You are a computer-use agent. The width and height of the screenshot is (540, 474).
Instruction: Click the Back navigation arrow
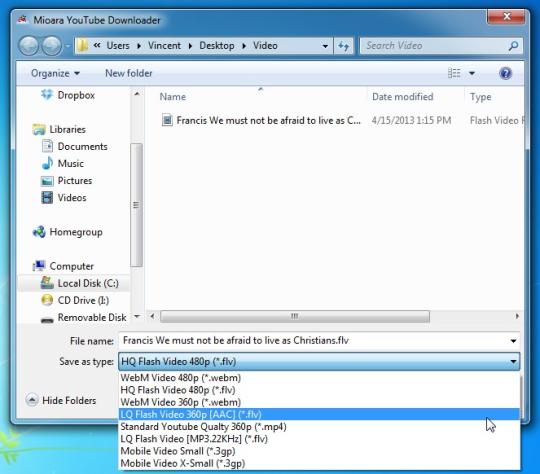tap(28, 45)
